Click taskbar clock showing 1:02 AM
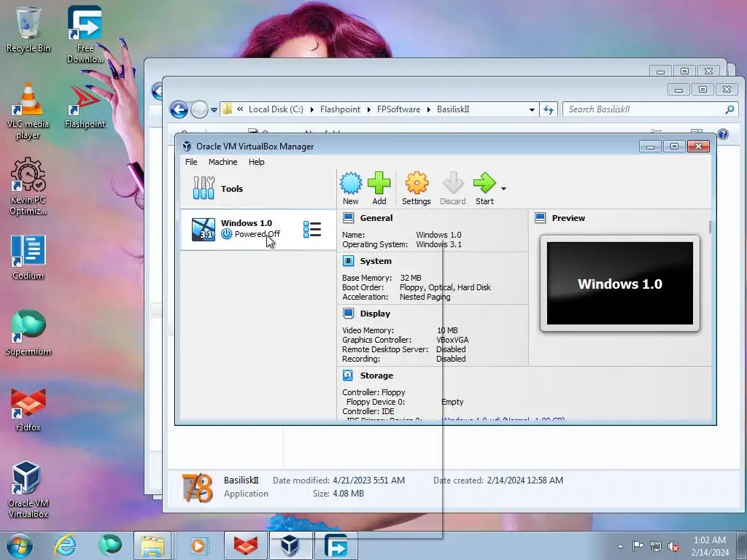This screenshot has width=747, height=560. tap(710, 546)
